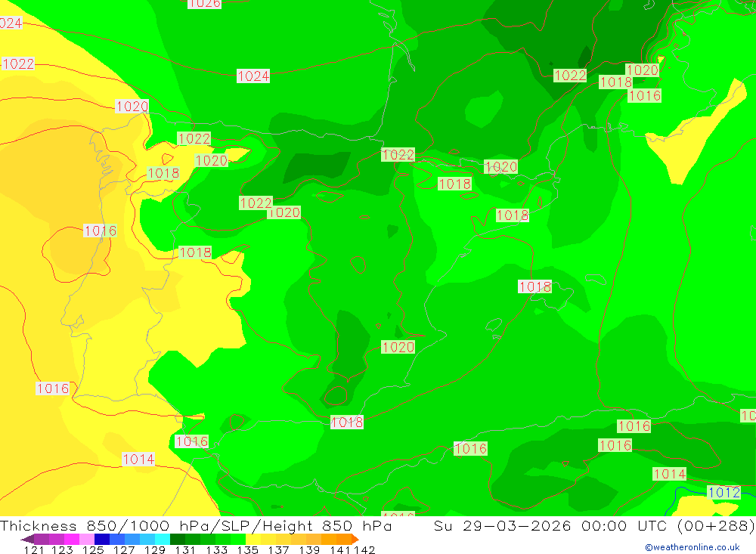This screenshot has height=554, width=756.
Task: Choose the light pink legend swatch
Action: coord(87,539)
